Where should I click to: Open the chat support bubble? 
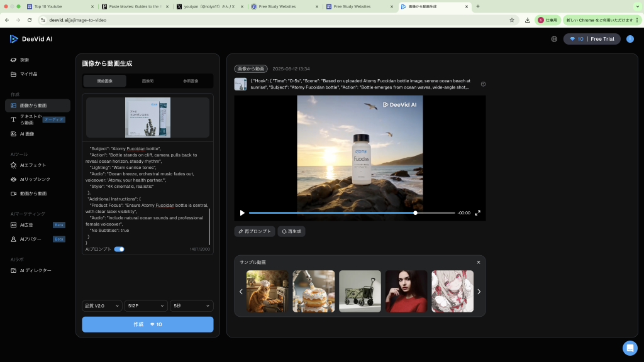(x=630, y=348)
